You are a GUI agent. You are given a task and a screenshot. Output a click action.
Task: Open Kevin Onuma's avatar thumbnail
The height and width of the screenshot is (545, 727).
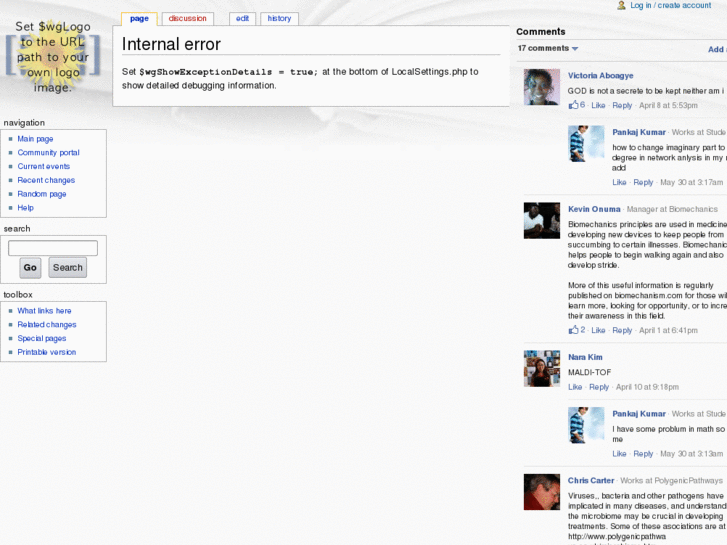pos(542,220)
